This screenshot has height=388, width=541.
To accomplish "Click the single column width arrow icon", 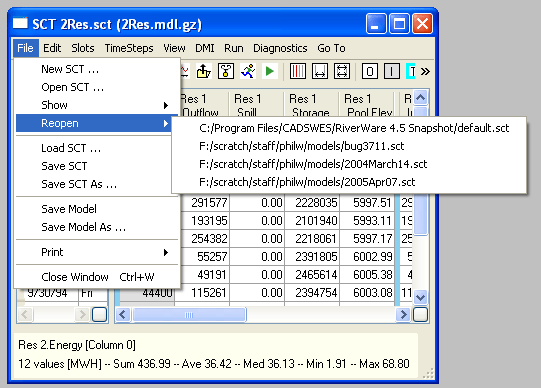I will (x=320, y=71).
